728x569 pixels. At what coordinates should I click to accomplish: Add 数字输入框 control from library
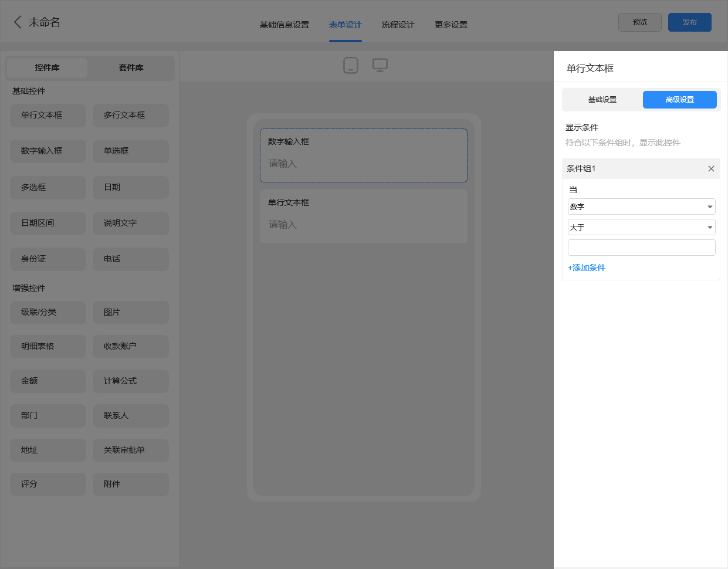(48, 151)
